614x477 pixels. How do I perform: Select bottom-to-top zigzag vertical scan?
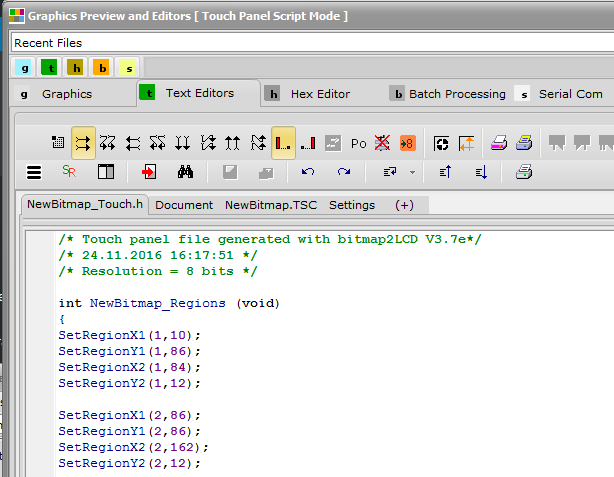pyautogui.click(x=258, y=143)
